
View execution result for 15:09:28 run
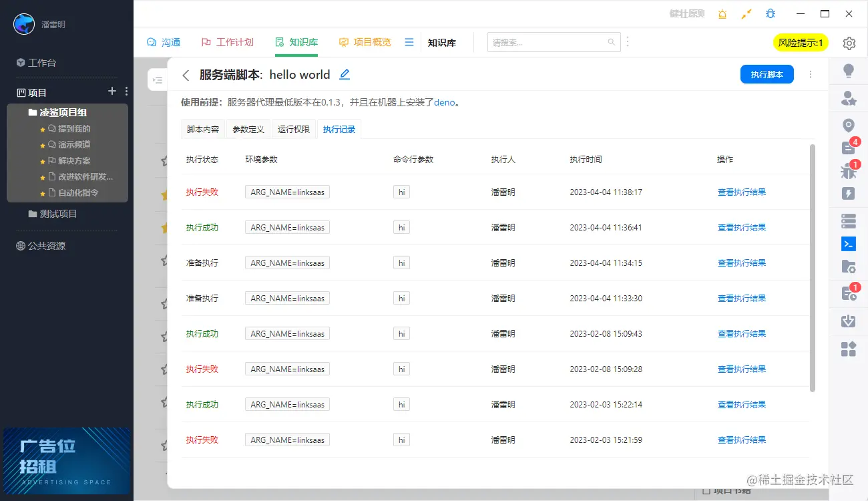(742, 369)
